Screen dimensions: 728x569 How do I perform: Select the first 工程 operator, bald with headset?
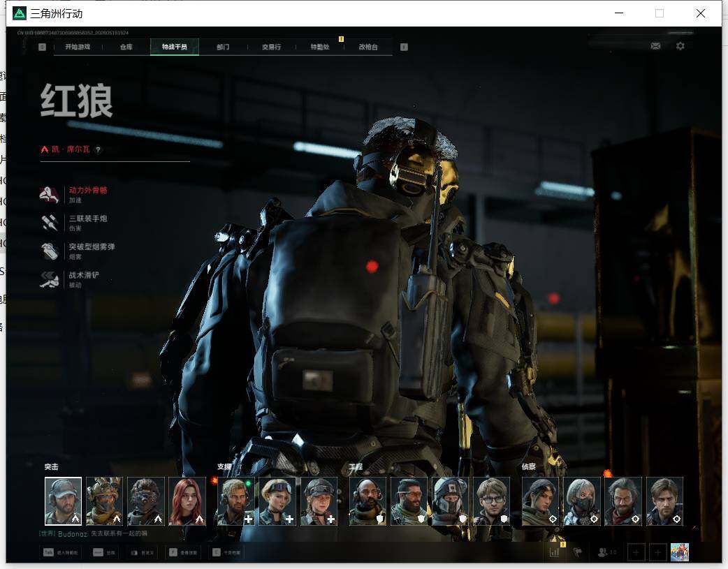pos(367,501)
